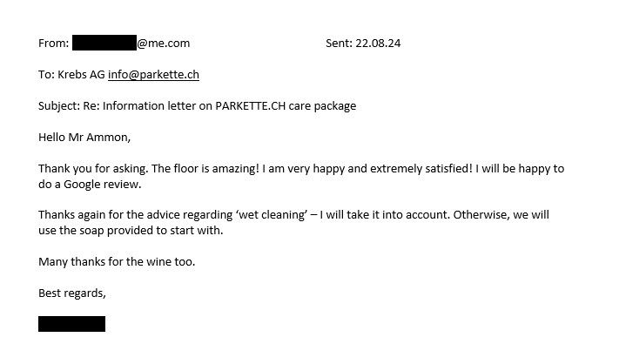The height and width of the screenshot is (364, 619).
Task: Click the redacted signature block
Action: [x=72, y=324]
